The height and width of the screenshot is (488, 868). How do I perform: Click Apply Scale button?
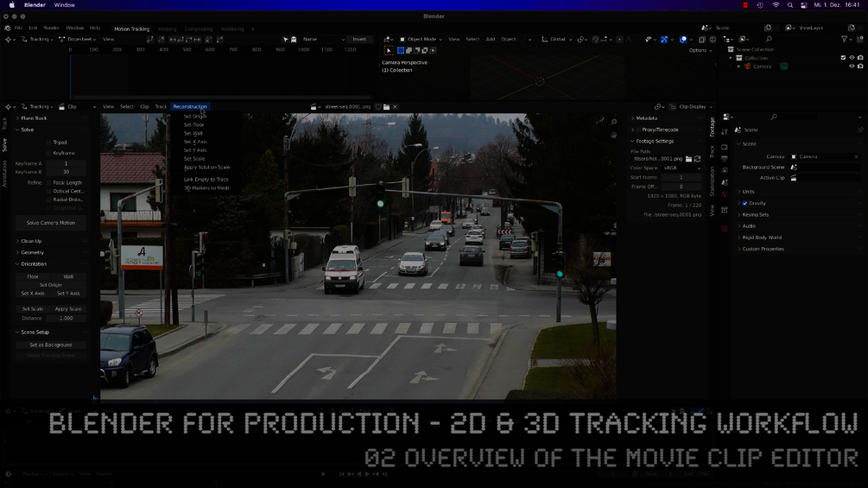pos(68,308)
